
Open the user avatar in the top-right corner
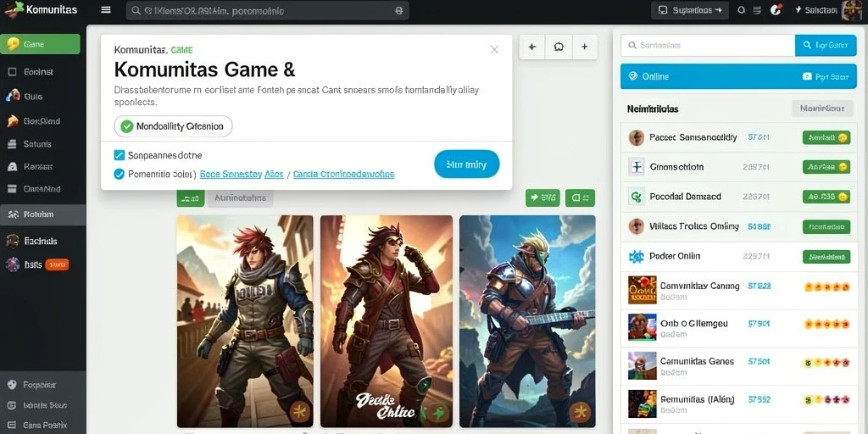click(x=851, y=10)
